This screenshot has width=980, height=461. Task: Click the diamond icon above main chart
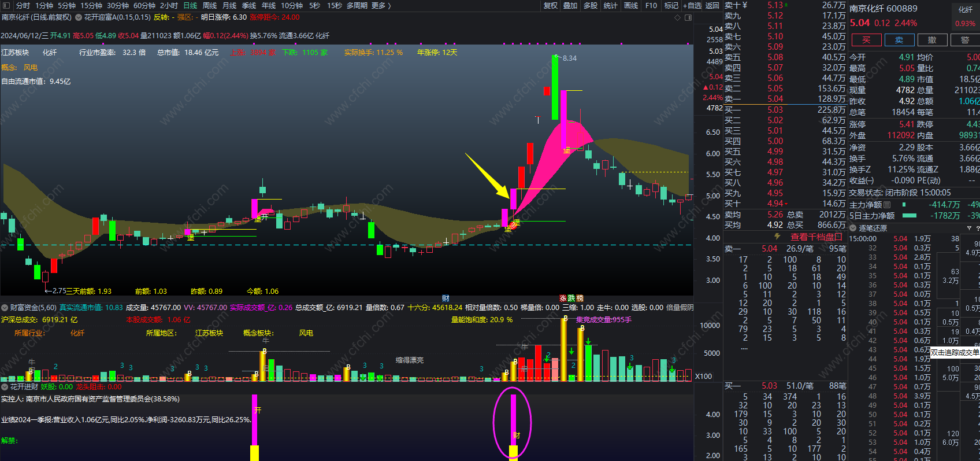click(x=678, y=17)
